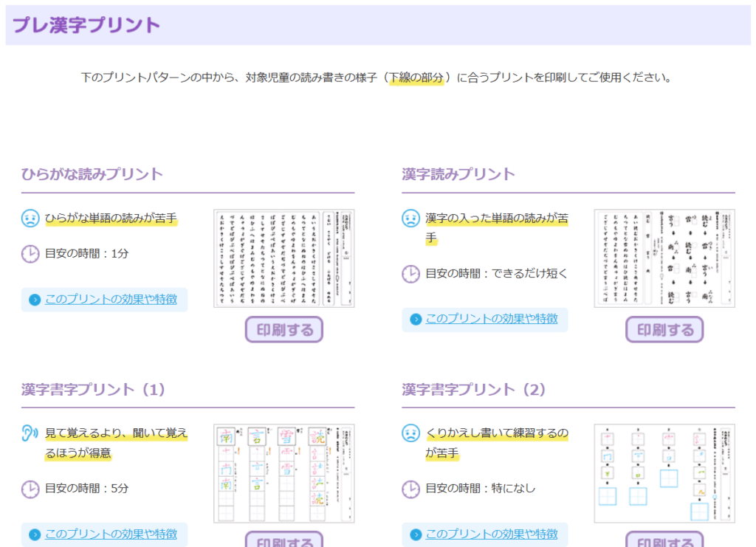Open このプリントの効果や特徴 link under 漢字書字プリント（2）
This screenshot has width=756, height=547.
click(x=491, y=534)
